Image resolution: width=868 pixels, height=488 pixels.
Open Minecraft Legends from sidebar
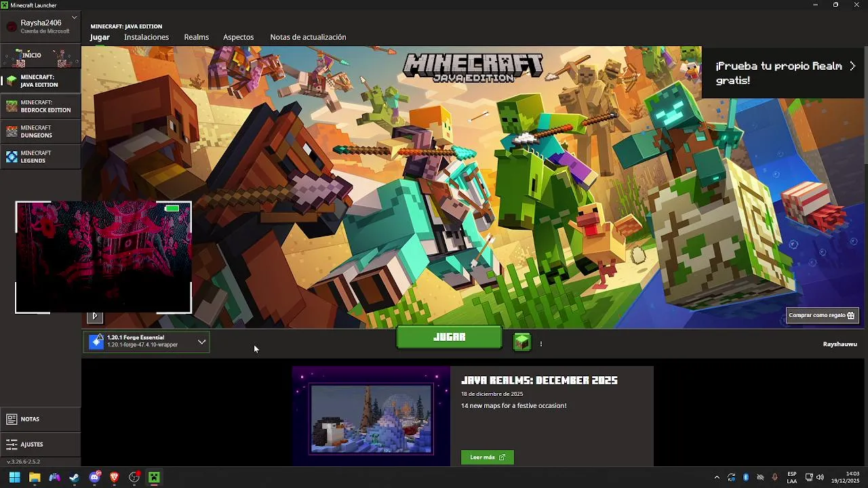pos(41,157)
